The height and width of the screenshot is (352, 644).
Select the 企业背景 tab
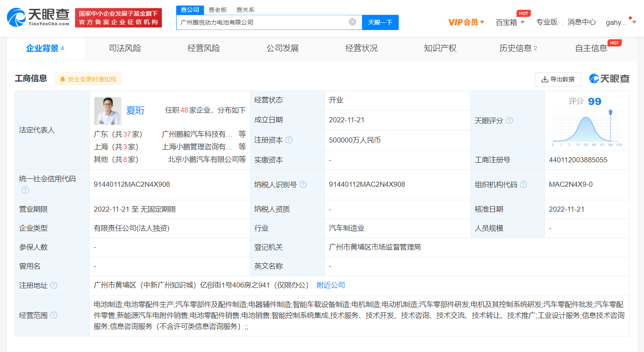pos(45,48)
